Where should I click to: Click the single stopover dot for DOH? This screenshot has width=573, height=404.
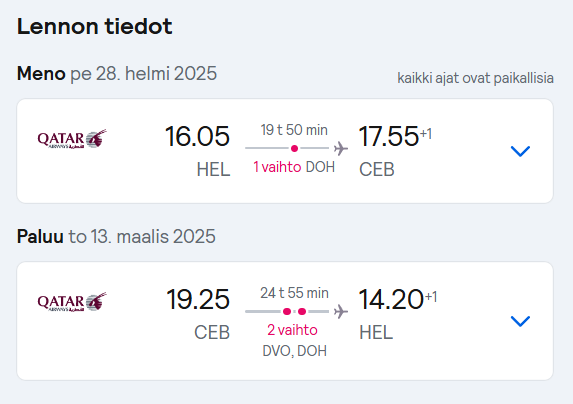[x=294, y=148]
